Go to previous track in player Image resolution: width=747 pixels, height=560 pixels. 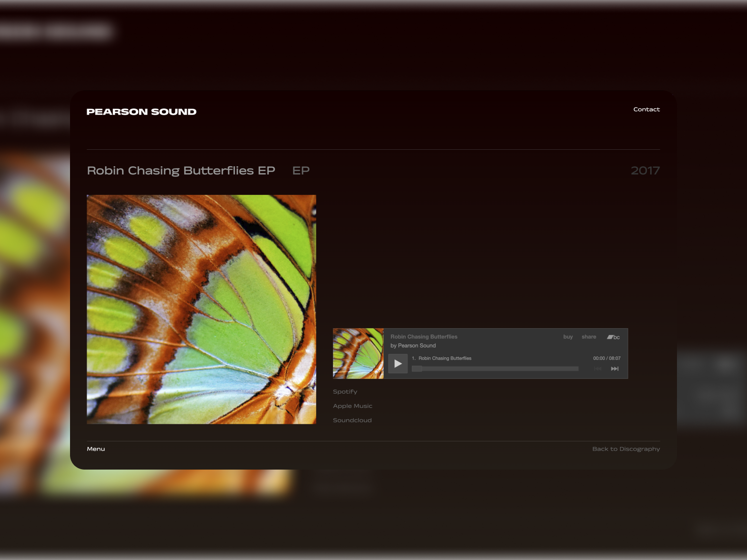598,369
